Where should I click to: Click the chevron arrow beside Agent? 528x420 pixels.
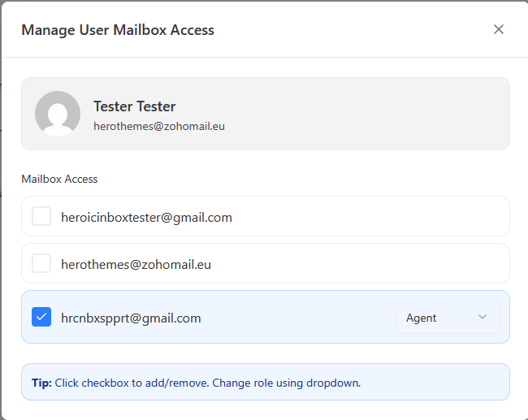click(x=483, y=318)
